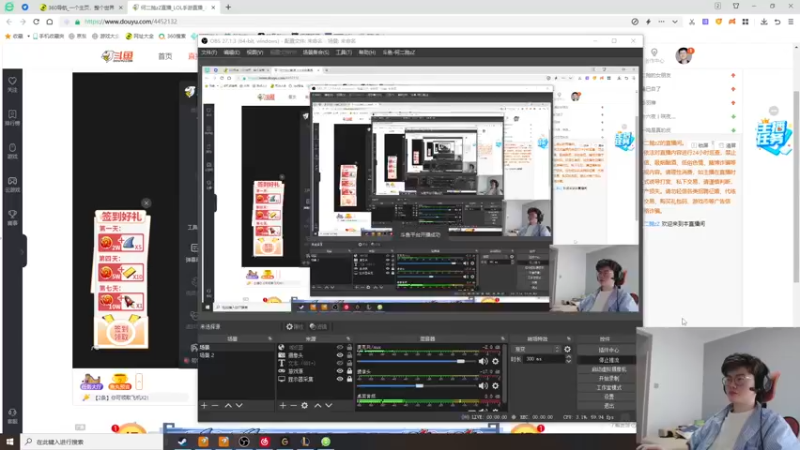
Task: Remove selected source with minus icon
Action: point(293,406)
